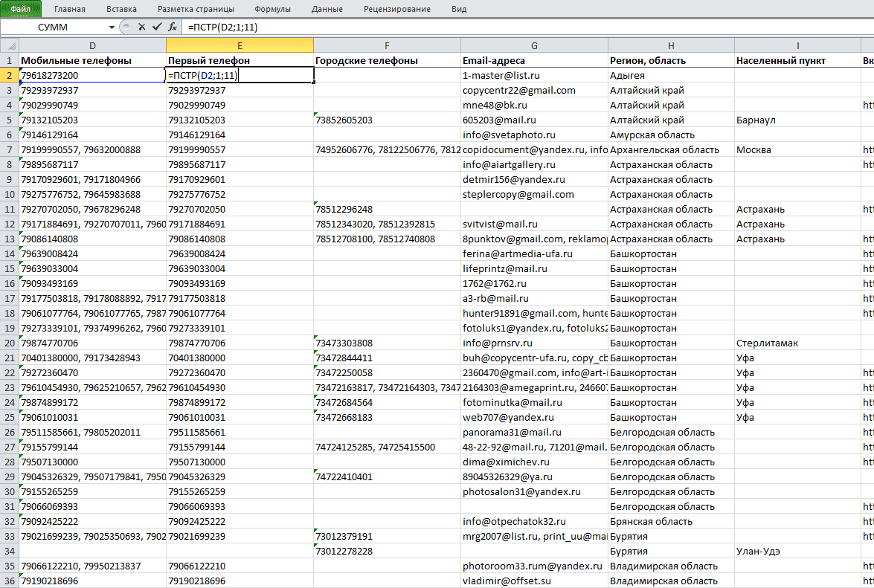The image size is (874, 588).
Task: Select column D header
Action: point(92,45)
